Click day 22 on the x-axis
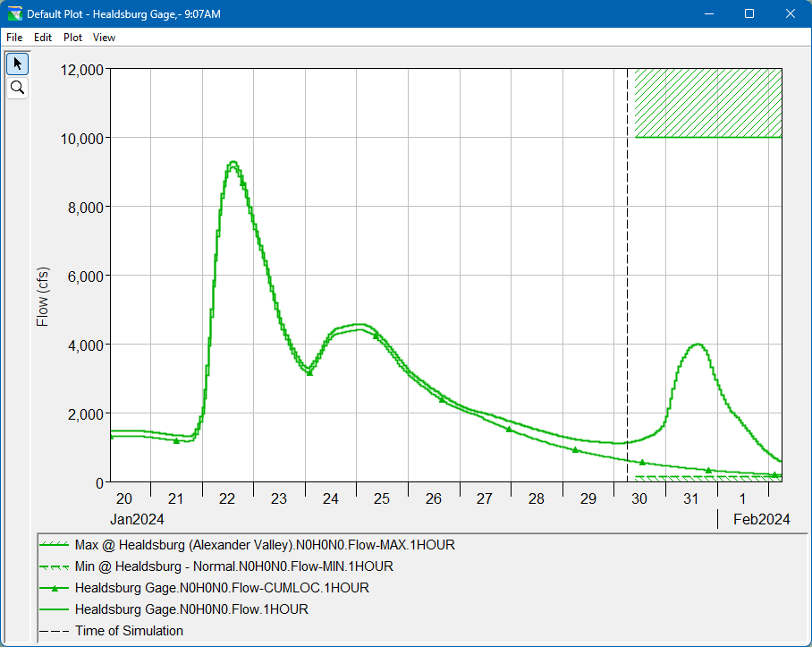This screenshot has width=812, height=647. coord(227,498)
